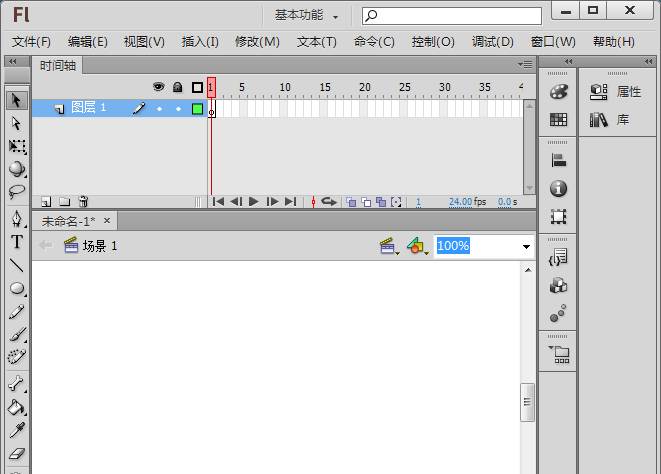Viewport: 661px width, 474px height.
Task: Open the Transform panel icon
Action: tap(559, 217)
